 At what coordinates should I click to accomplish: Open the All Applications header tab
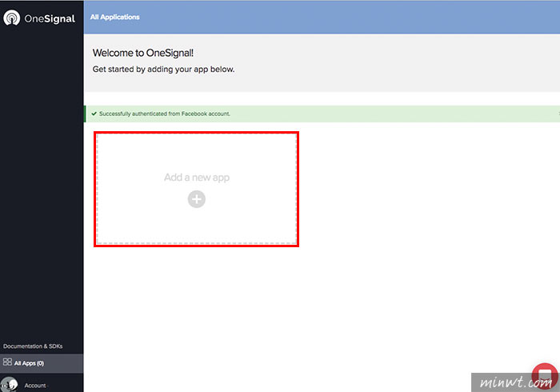[x=114, y=17]
